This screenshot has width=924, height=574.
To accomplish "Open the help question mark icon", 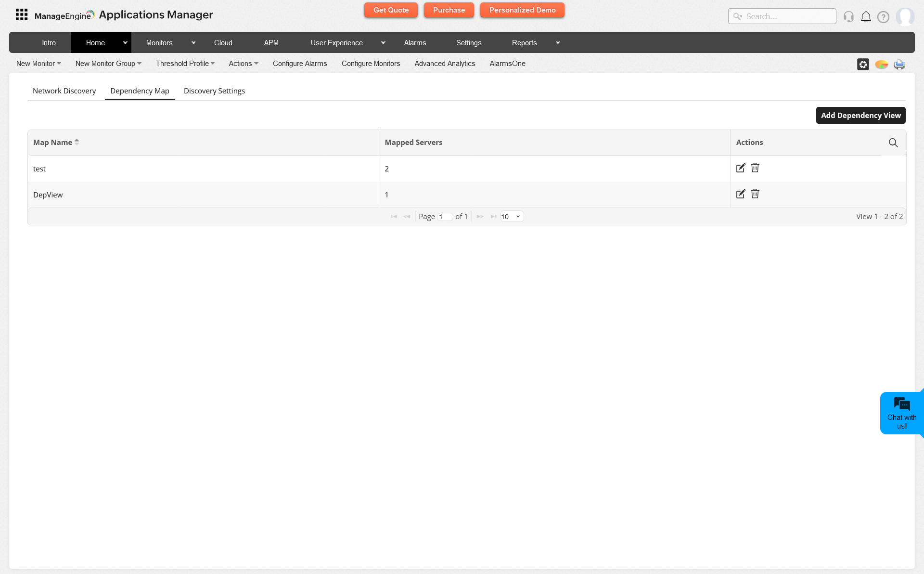I will (x=883, y=16).
